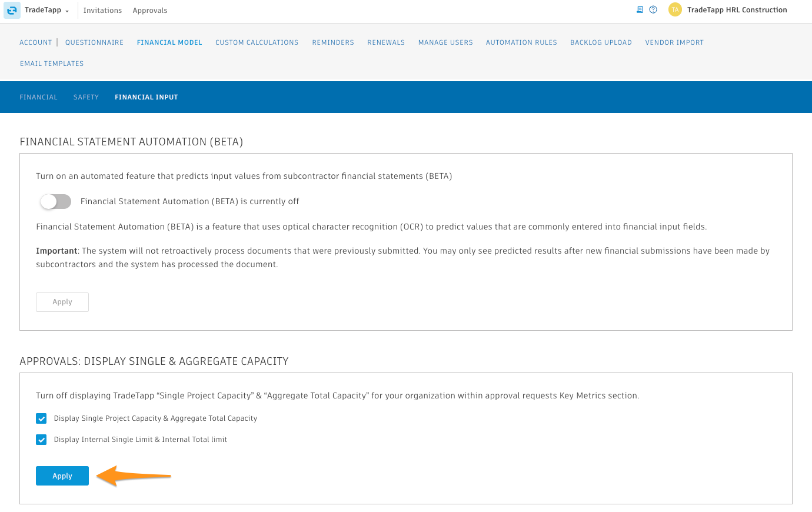Uncheck Display Single Project Capacity checkbox
Image resolution: width=812 pixels, height=512 pixels.
point(41,418)
